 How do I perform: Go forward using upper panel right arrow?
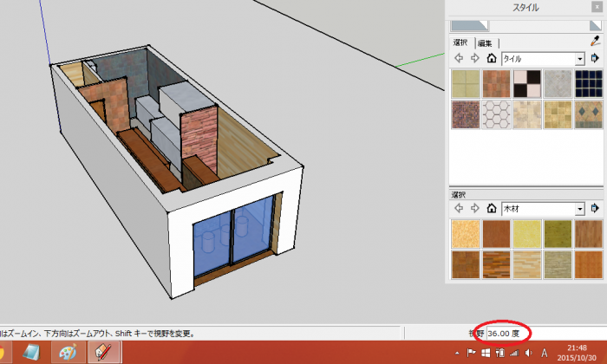pos(474,59)
